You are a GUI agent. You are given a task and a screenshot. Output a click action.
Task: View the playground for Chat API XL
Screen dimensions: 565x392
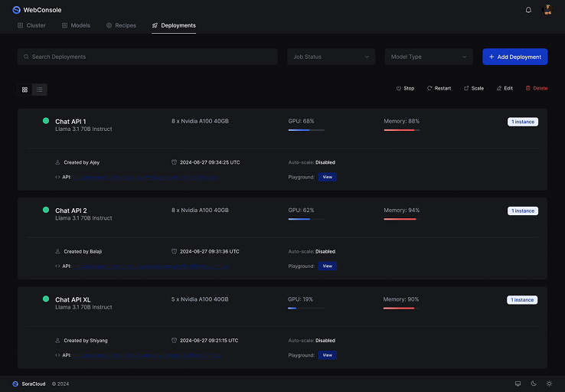tap(327, 355)
